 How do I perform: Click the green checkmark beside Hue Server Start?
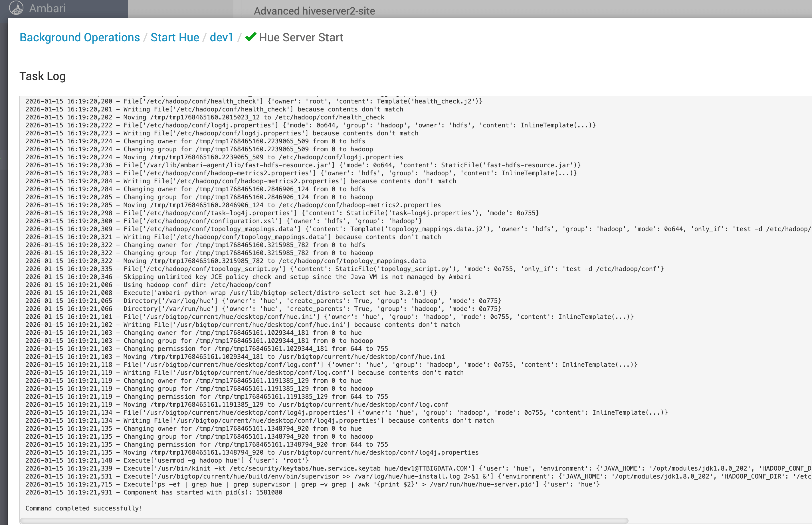[251, 37]
